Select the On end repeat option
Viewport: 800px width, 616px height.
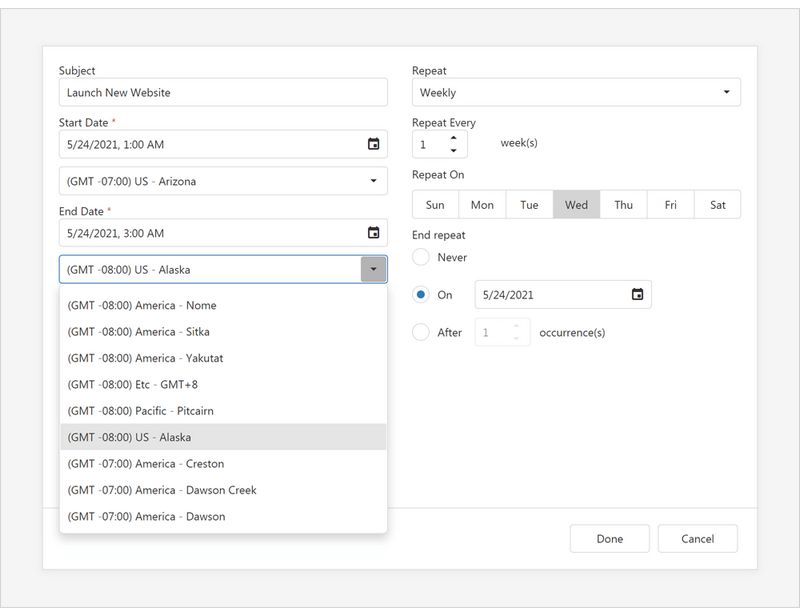pos(421,294)
